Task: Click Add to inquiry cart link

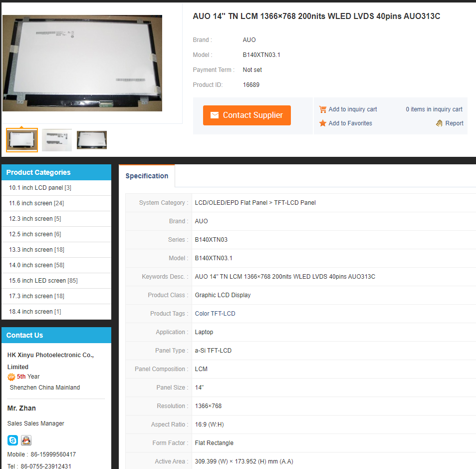Action: 352,109
